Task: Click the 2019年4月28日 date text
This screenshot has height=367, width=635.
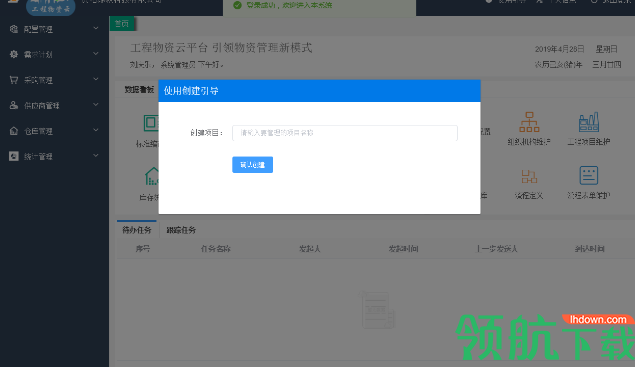Action: (559, 49)
